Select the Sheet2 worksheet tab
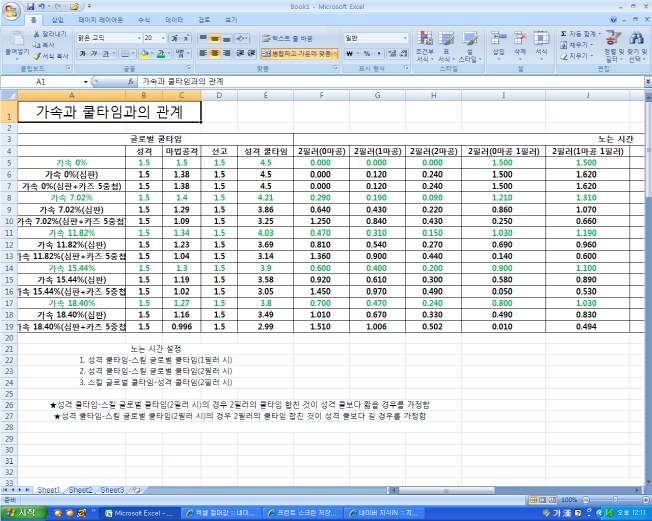Screen dimensions: 652x521 [81, 490]
